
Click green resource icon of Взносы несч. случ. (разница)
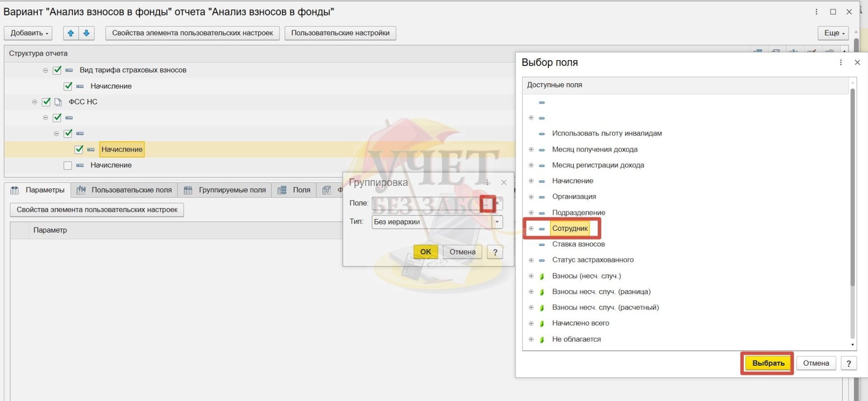542,292
